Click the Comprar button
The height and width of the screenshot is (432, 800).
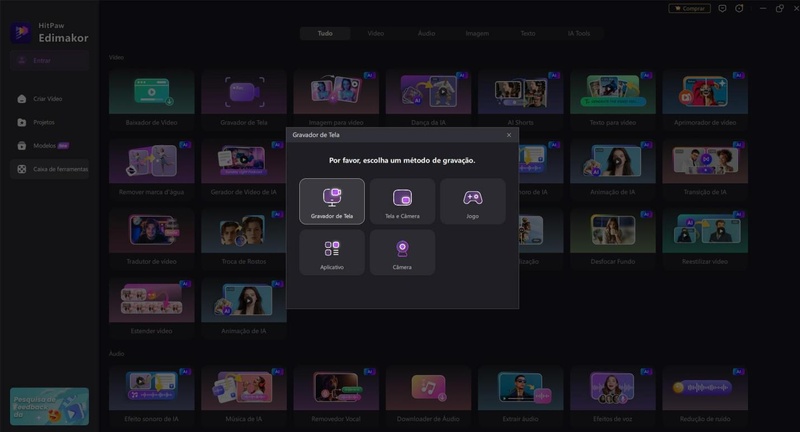click(689, 8)
